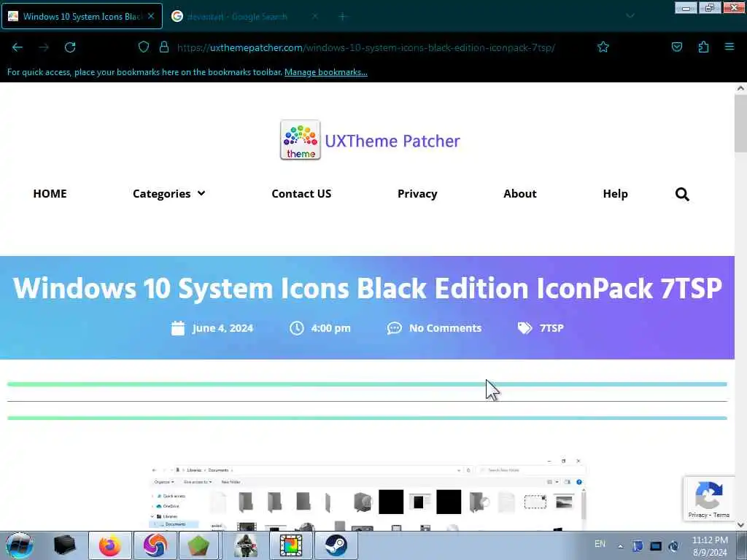This screenshot has height=560, width=747.
Task: Open the reCAPTCHA Terms link
Action: 721,516
